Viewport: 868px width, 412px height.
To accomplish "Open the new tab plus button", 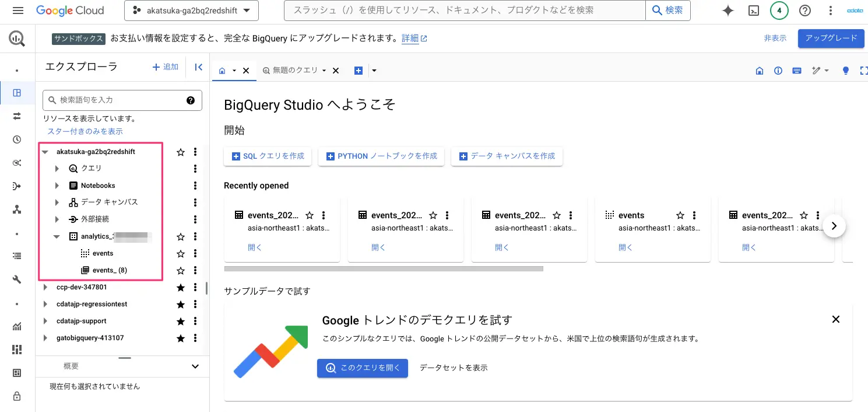I will [359, 71].
